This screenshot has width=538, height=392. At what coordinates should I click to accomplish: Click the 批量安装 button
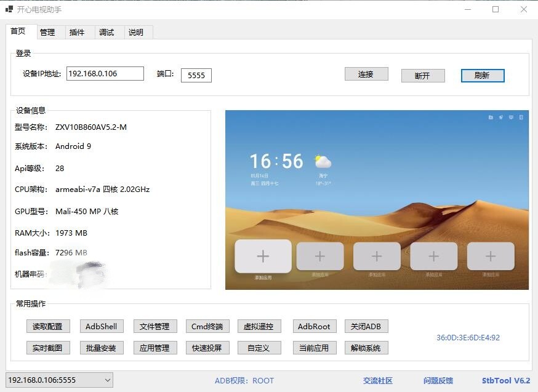click(102, 348)
